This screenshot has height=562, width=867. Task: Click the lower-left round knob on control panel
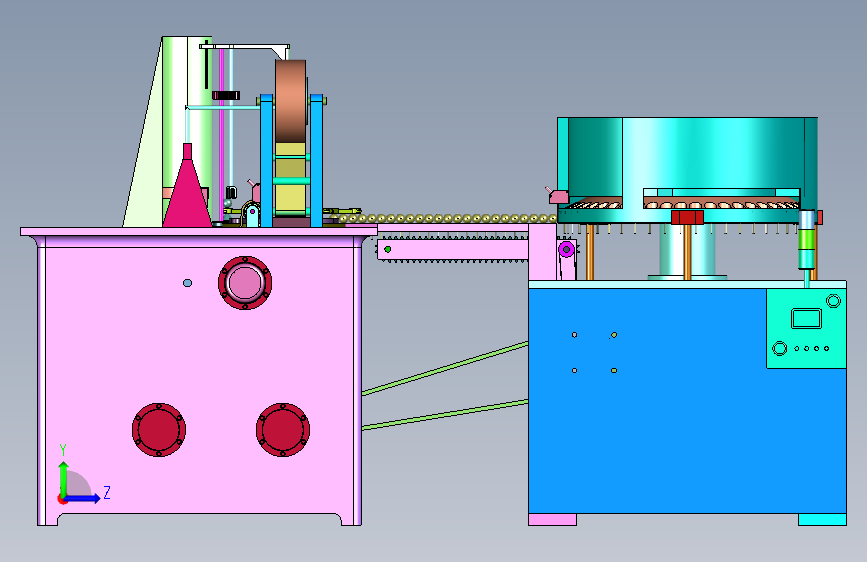tap(780, 348)
